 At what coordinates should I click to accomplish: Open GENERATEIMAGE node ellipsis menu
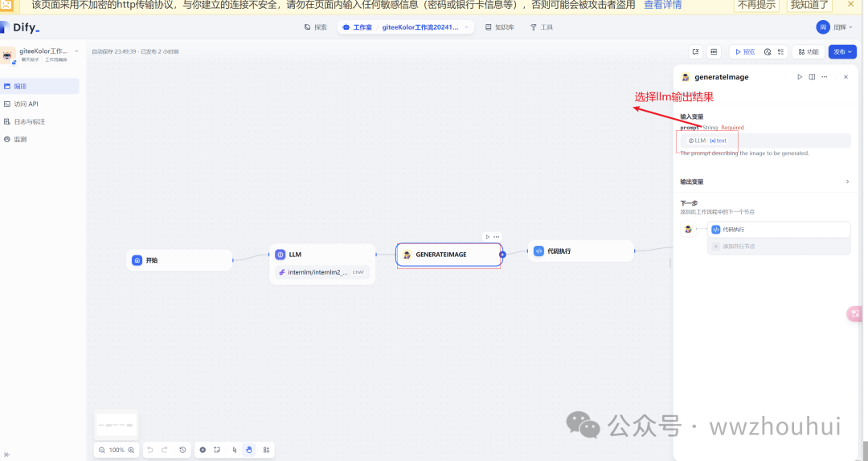[497, 237]
